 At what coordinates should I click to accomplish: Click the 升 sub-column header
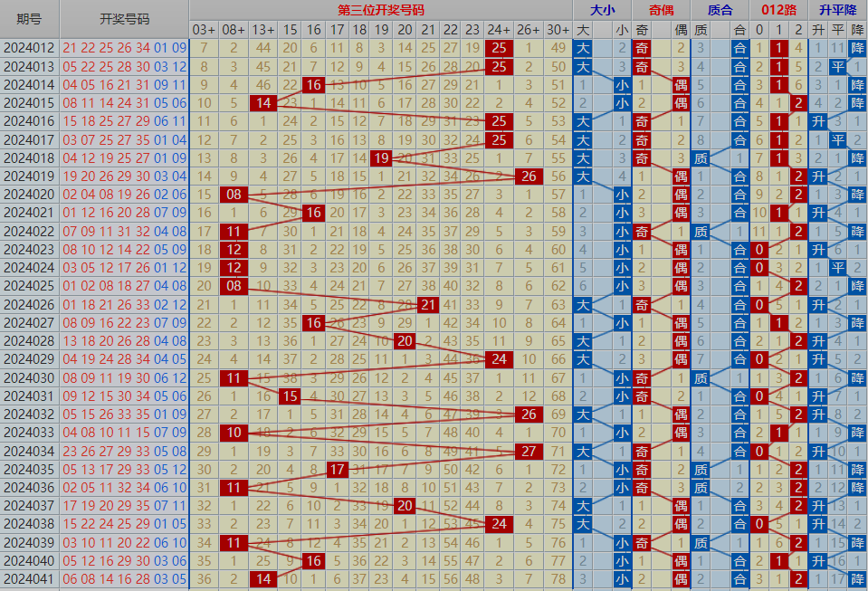click(x=818, y=30)
